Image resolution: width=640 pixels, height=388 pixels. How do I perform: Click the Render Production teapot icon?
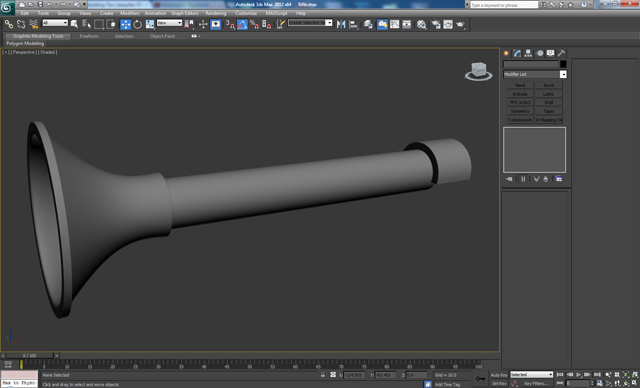461,24
